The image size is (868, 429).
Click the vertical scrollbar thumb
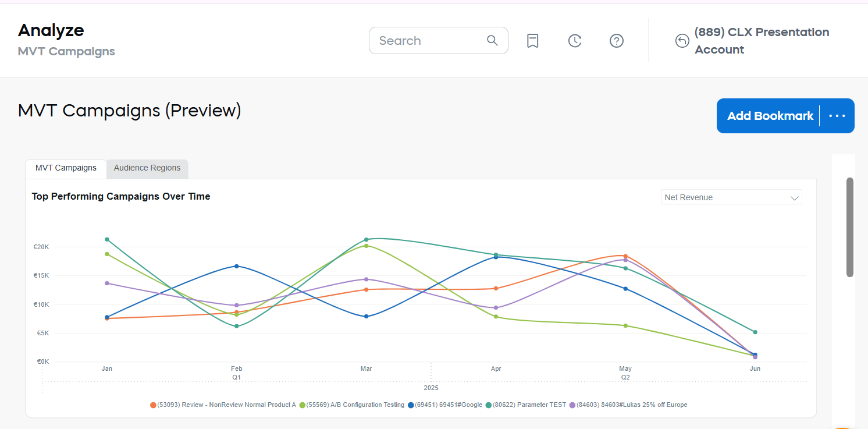click(x=850, y=227)
